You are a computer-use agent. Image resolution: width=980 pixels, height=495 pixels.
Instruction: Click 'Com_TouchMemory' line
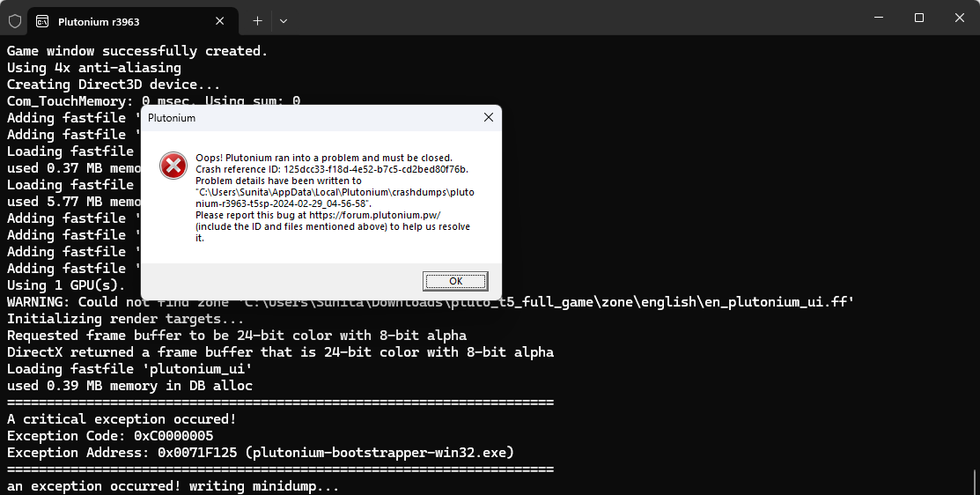(154, 100)
